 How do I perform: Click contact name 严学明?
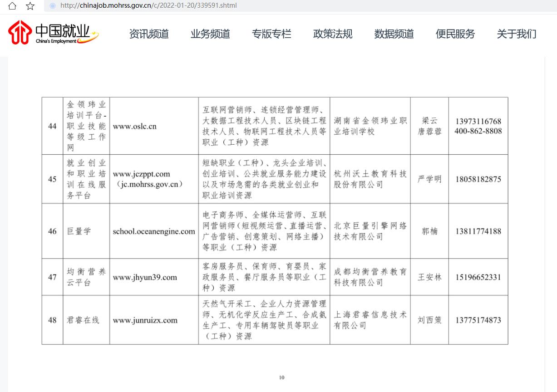coord(429,179)
